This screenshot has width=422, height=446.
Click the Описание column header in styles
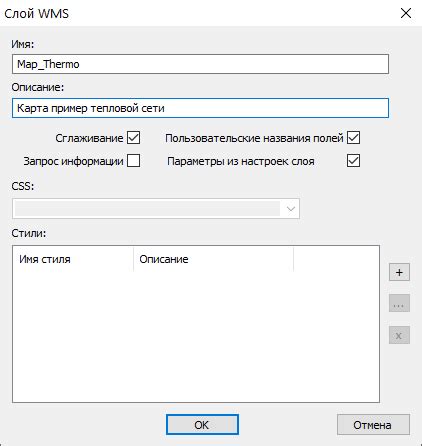(213, 259)
